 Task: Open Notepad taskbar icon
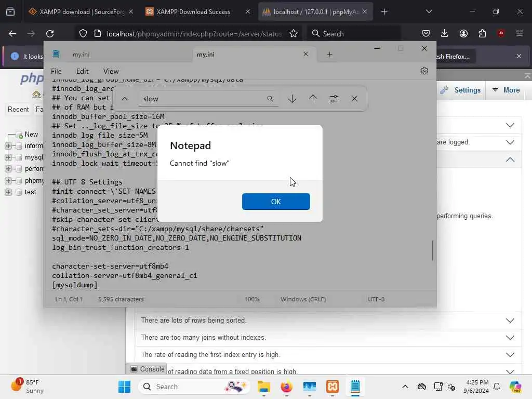click(x=355, y=387)
